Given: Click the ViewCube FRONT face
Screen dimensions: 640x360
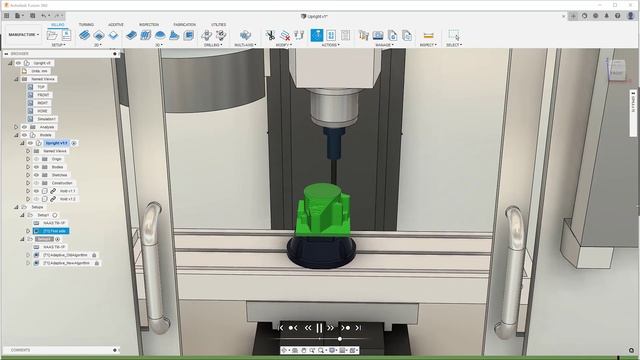Looking at the screenshot, I should point(616,73).
